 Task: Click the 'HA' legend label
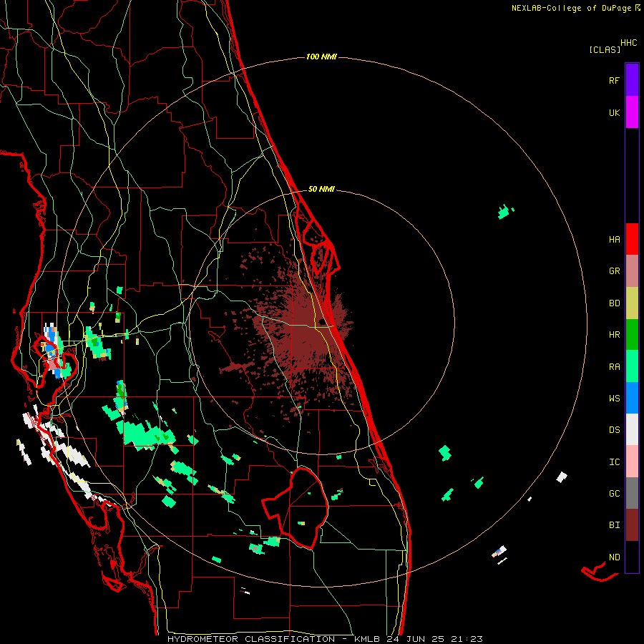coord(614,240)
